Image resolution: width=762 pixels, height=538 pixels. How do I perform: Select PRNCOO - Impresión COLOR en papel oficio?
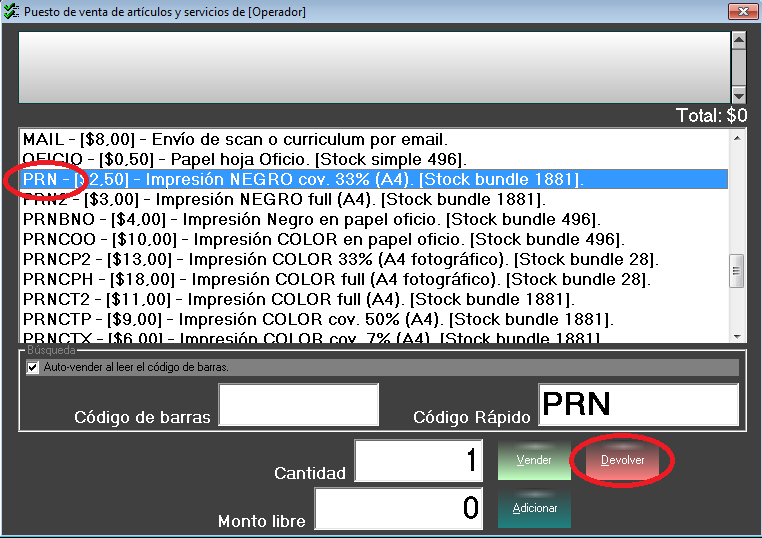coord(374,239)
